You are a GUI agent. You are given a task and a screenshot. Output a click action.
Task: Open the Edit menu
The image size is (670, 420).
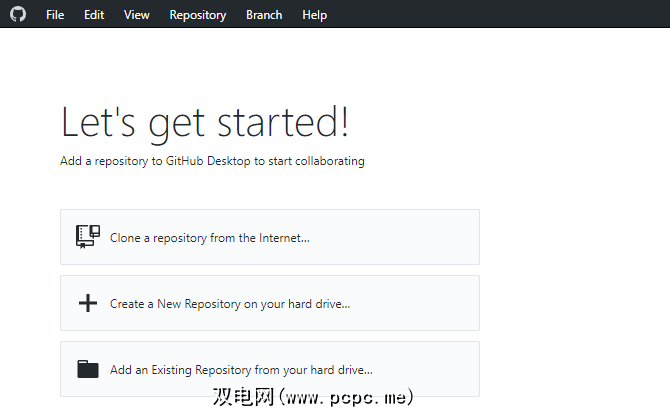(x=94, y=15)
